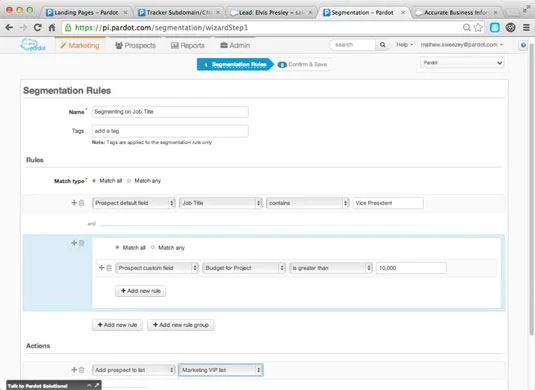535x390 pixels.
Task: Select Match all in rule group
Action: coord(117,247)
